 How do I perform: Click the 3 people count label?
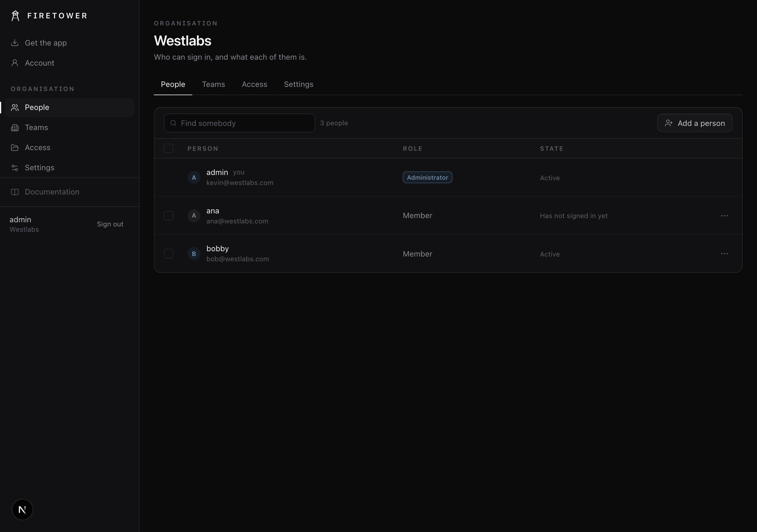pyautogui.click(x=334, y=123)
